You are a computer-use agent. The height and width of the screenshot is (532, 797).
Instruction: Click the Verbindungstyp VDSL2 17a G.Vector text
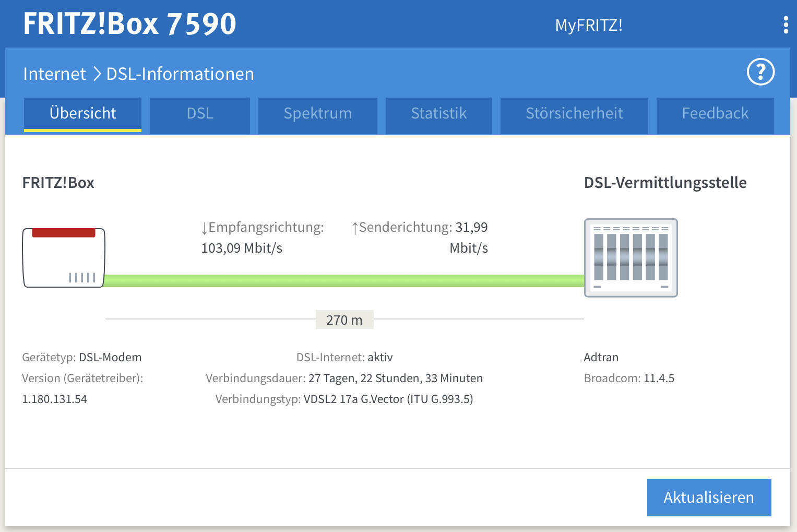point(344,399)
